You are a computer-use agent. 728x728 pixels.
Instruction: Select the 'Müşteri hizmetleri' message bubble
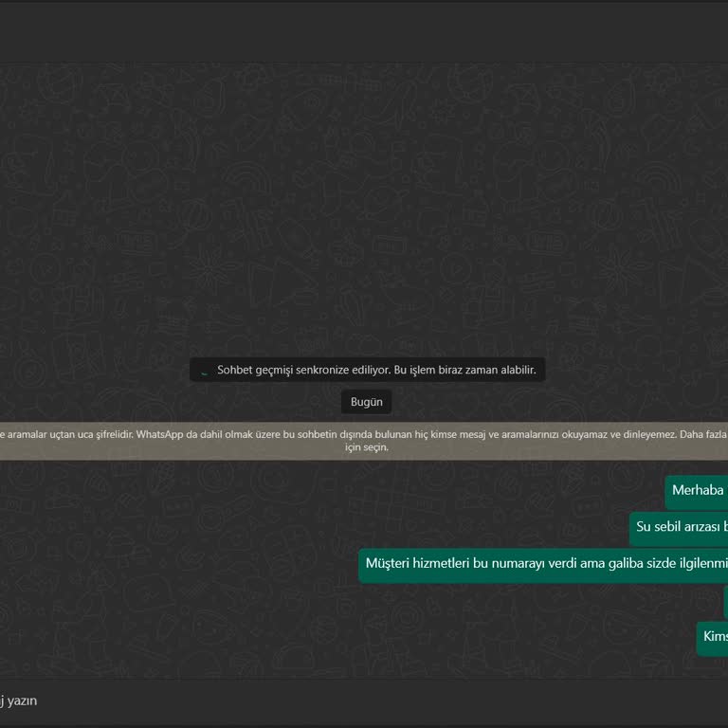click(x=544, y=564)
